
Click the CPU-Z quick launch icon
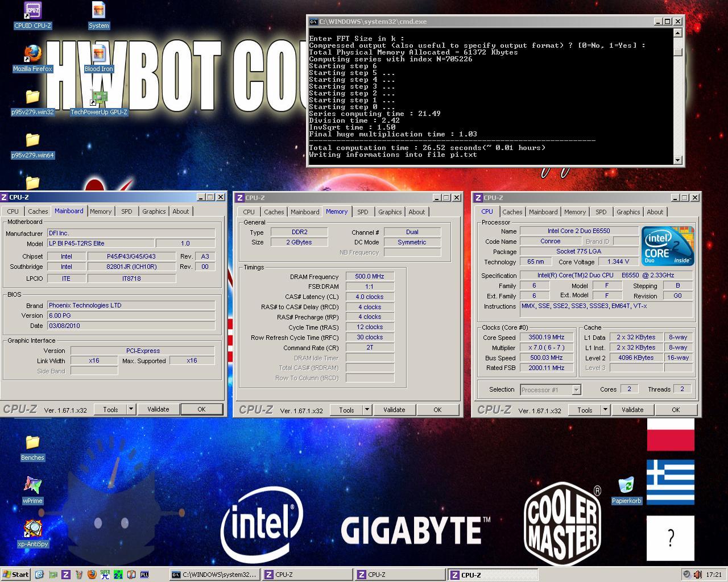(x=65, y=575)
